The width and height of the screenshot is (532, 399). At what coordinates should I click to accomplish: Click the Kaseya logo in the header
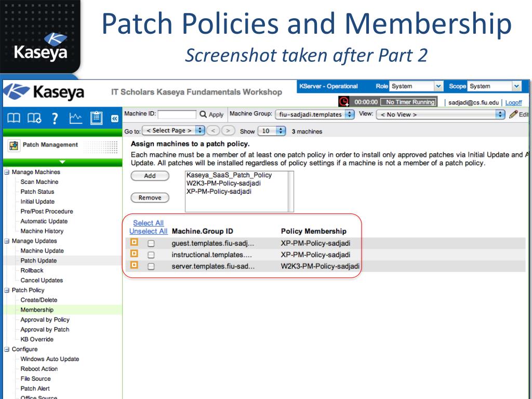[x=44, y=92]
